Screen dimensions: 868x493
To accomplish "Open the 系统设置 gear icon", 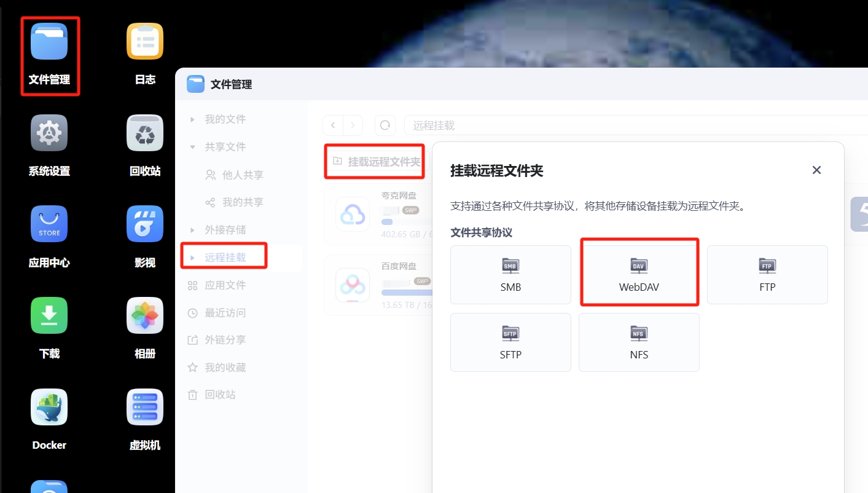I will click(x=49, y=133).
